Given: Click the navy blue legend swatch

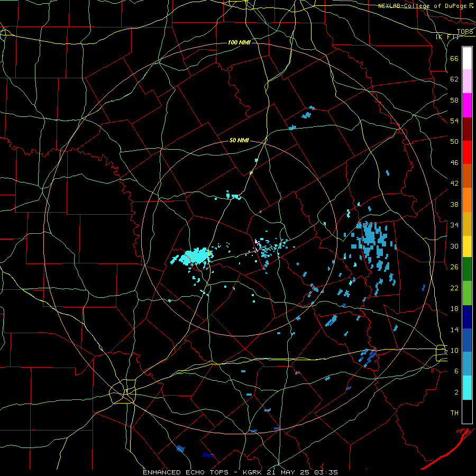Looking at the screenshot, I should pos(467,317).
